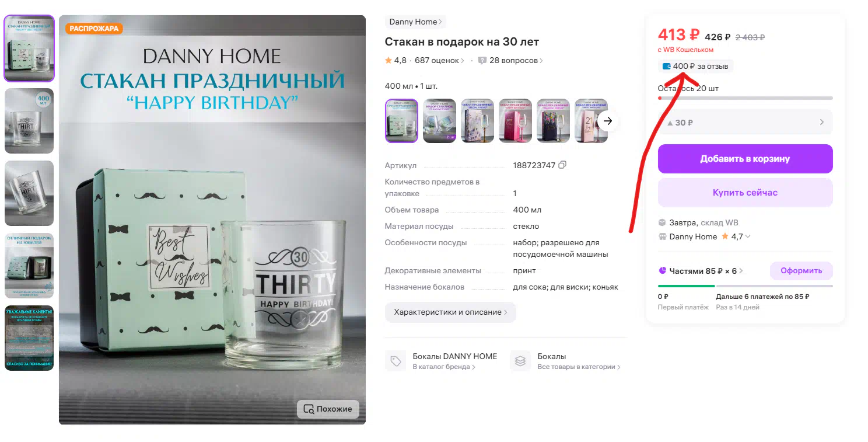This screenshot has width=868, height=442.
Task: Copy the article number 188723747
Action: [562, 165]
